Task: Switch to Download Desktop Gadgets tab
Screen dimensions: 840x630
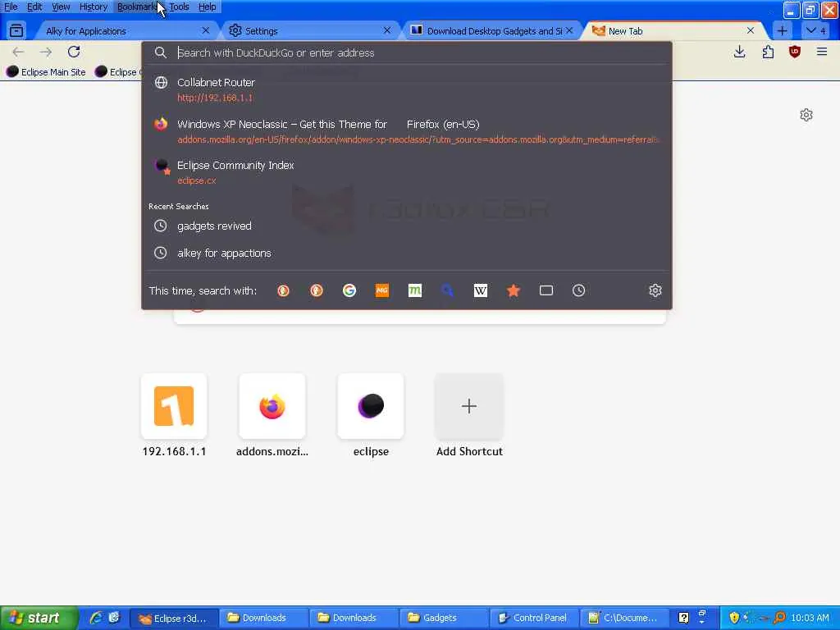Action: 491,31
